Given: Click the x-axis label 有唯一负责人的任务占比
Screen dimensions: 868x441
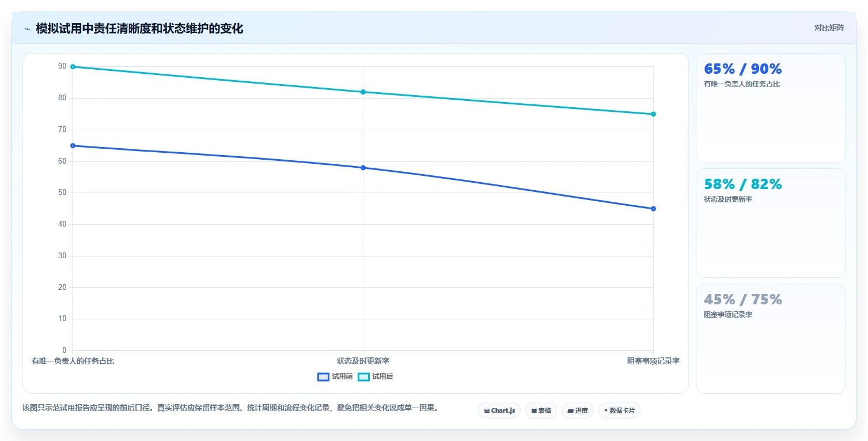Looking at the screenshot, I should [x=73, y=361].
